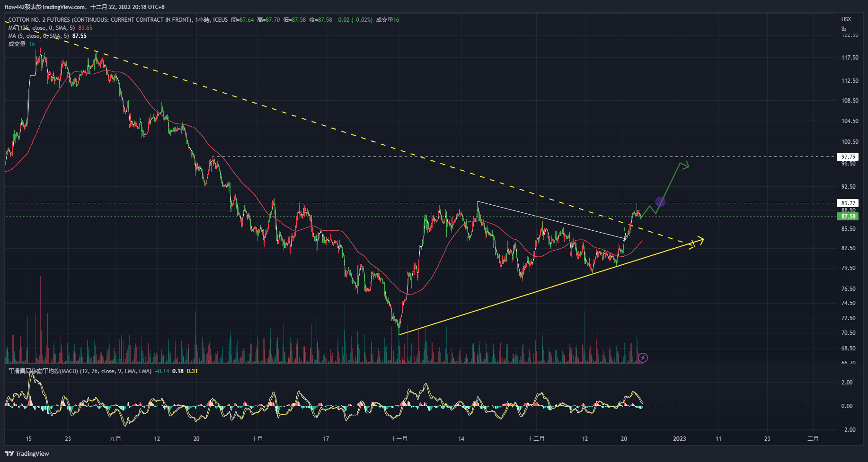Screen dimensions: 868x462
Task: Click the purple lightning event icon
Action: [643, 357]
